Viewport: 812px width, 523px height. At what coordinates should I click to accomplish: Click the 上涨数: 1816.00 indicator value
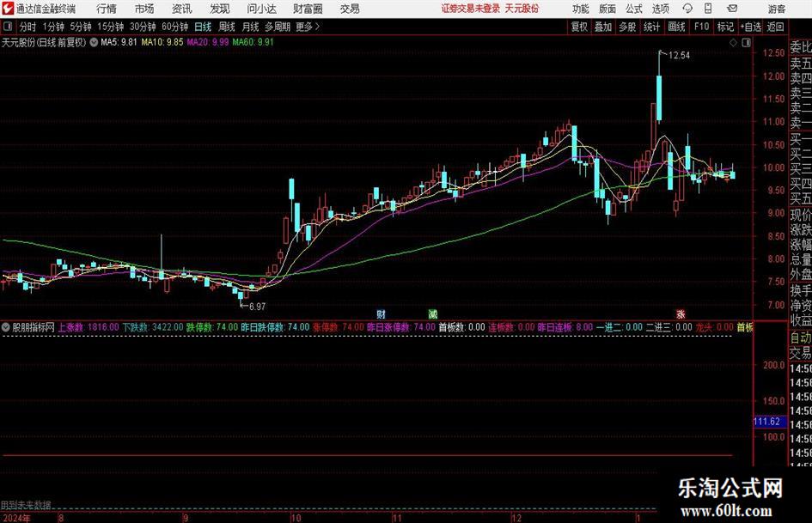pyautogui.click(x=88, y=327)
